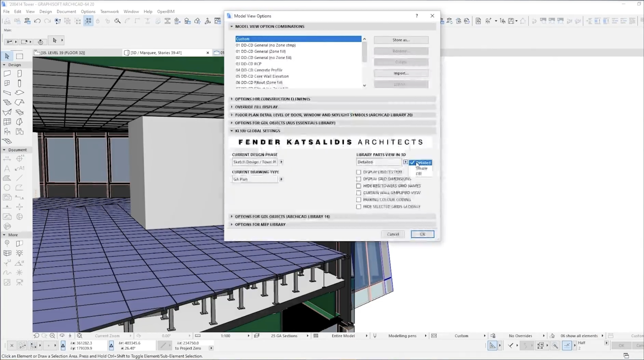Open the Teamwork menu

click(110, 11)
